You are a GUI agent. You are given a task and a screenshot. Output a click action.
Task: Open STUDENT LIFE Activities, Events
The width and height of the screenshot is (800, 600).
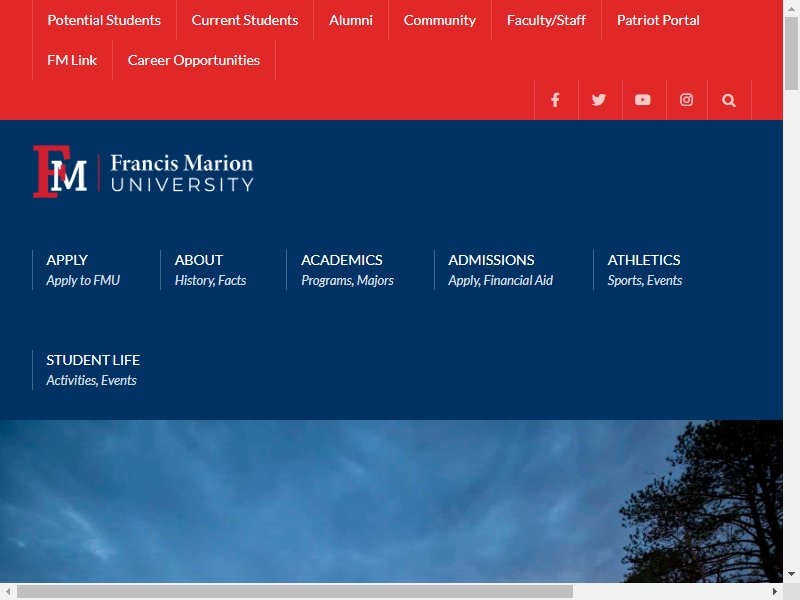tap(93, 370)
